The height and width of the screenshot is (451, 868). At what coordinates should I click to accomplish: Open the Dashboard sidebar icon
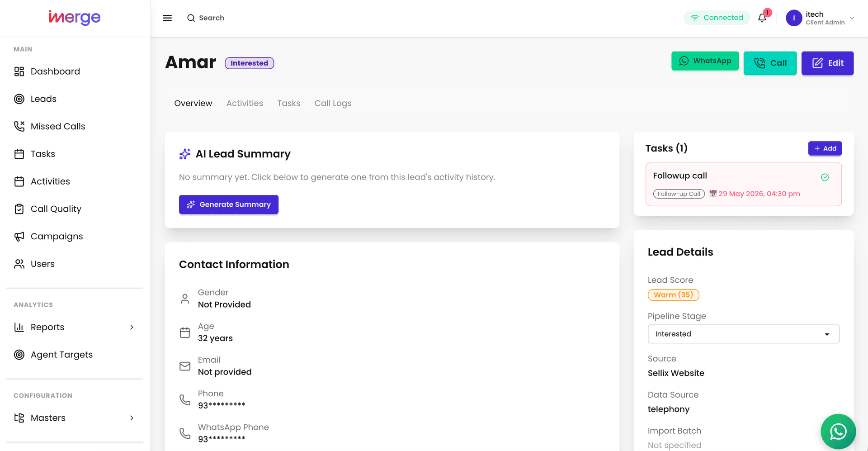[19, 71]
